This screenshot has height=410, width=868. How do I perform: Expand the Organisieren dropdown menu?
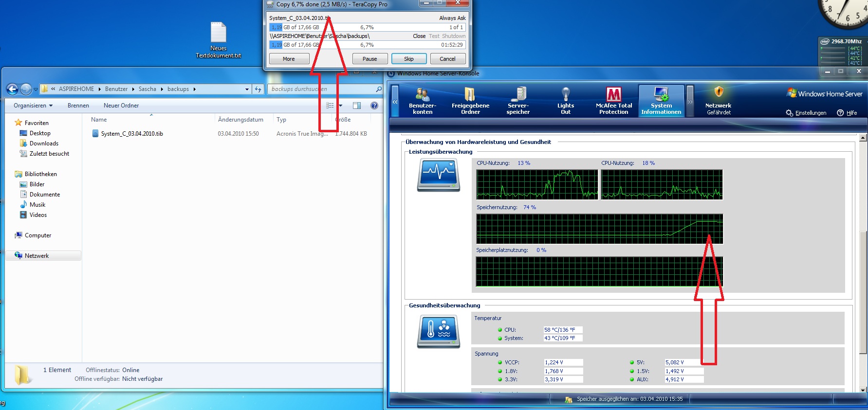[x=33, y=106]
